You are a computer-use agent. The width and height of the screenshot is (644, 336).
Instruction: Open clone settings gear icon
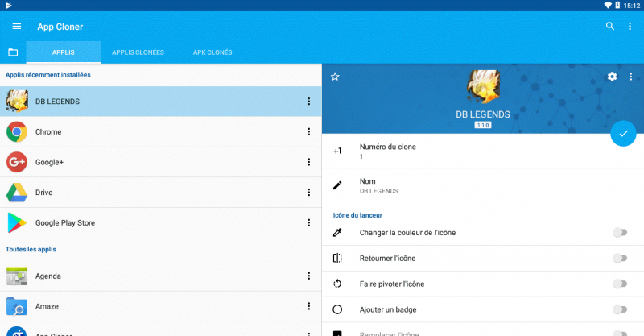coord(612,77)
